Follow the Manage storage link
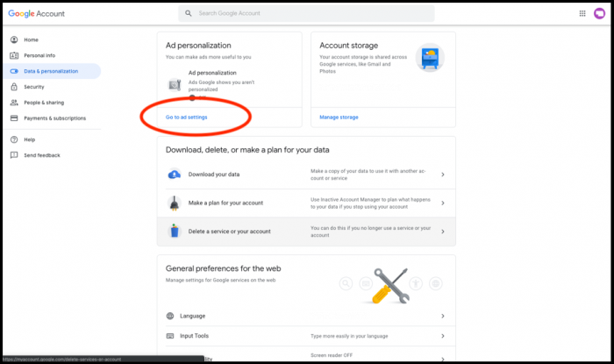This screenshot has width=614, height=364. (x=339, y=117)
